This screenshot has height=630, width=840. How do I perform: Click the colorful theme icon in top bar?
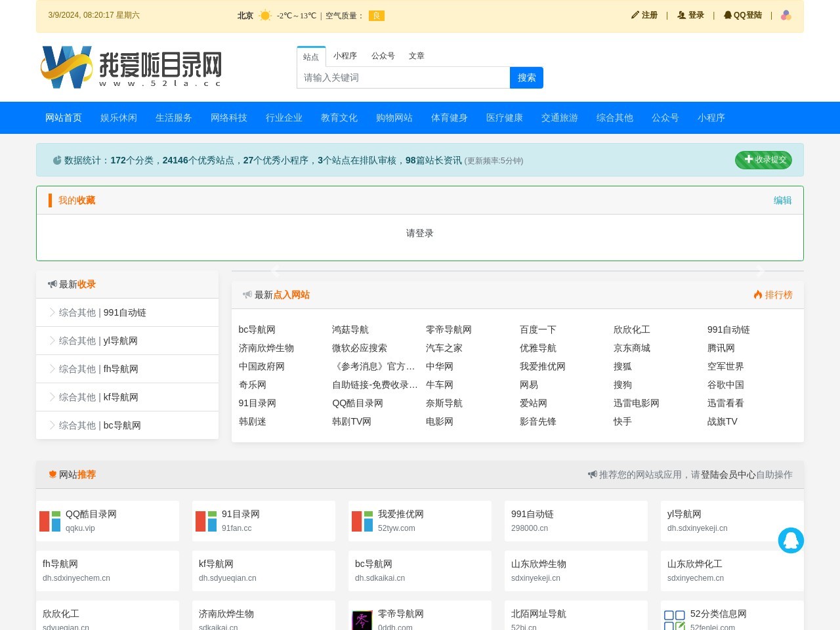tap(786, 15)
